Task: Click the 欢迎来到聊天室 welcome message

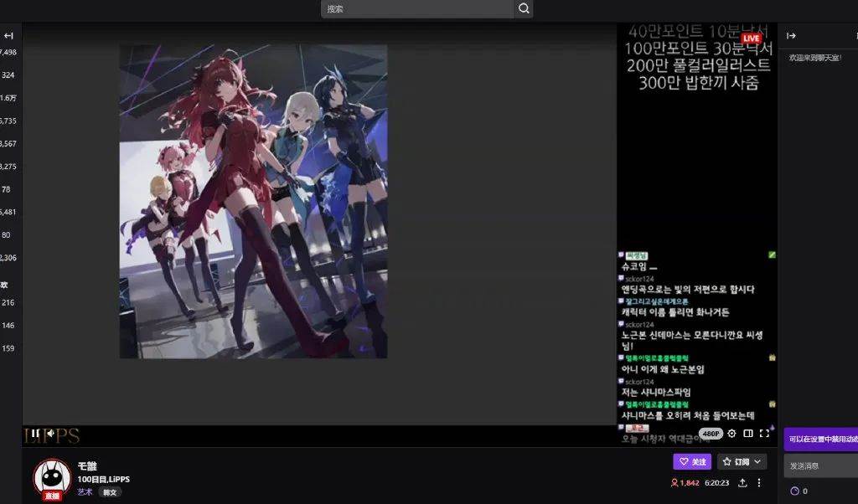Action: pos(814,58)
